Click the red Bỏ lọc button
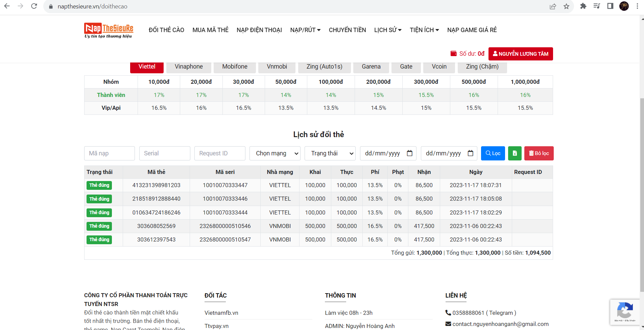This screenshot has height=330, width=644. coord(539,153)
